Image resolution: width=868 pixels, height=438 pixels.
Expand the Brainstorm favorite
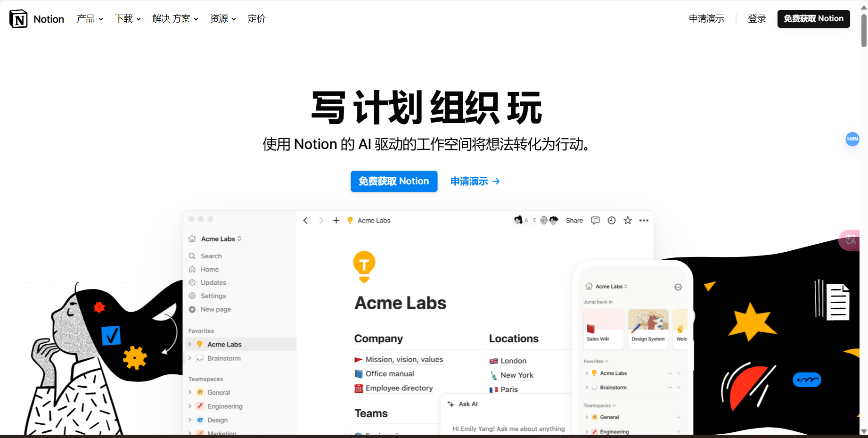(190, 358)
